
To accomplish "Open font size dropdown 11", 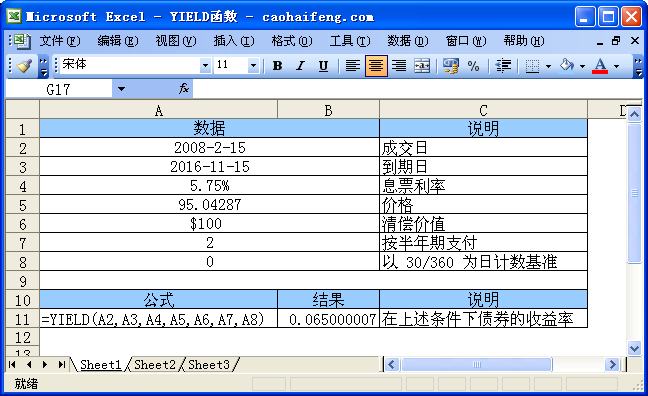I will (253, 65).
